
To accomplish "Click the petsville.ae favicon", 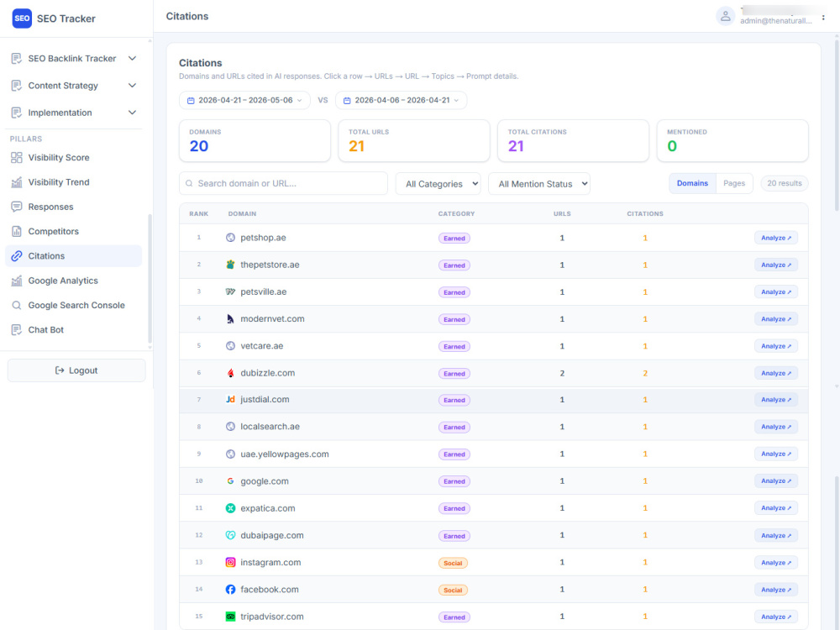I will click(230, 292).
